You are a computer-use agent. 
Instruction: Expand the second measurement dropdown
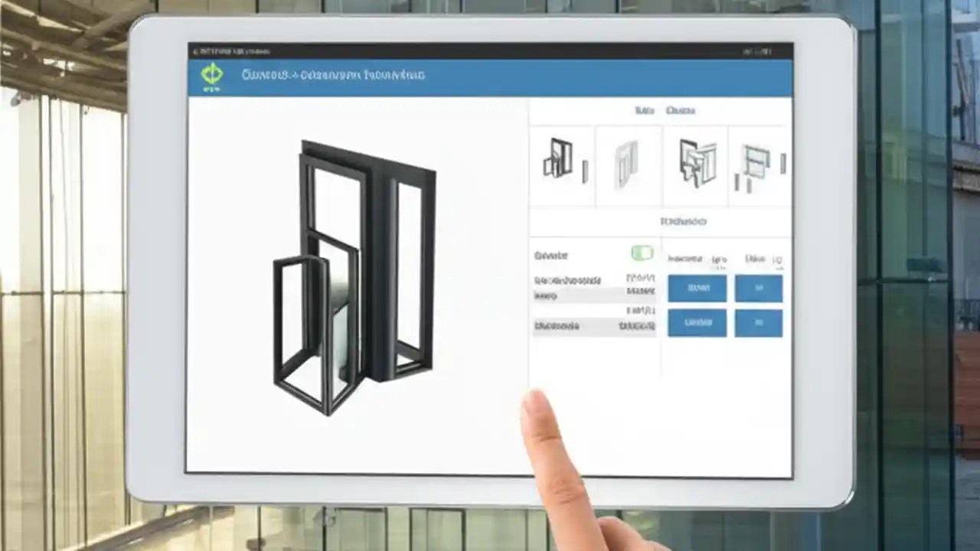[697, 322]
